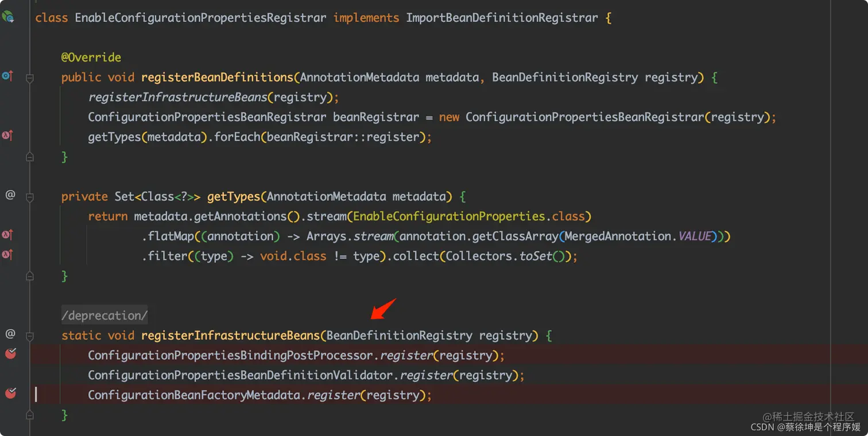
Task: Click the flatMap call
Action: tap(171, 236)
